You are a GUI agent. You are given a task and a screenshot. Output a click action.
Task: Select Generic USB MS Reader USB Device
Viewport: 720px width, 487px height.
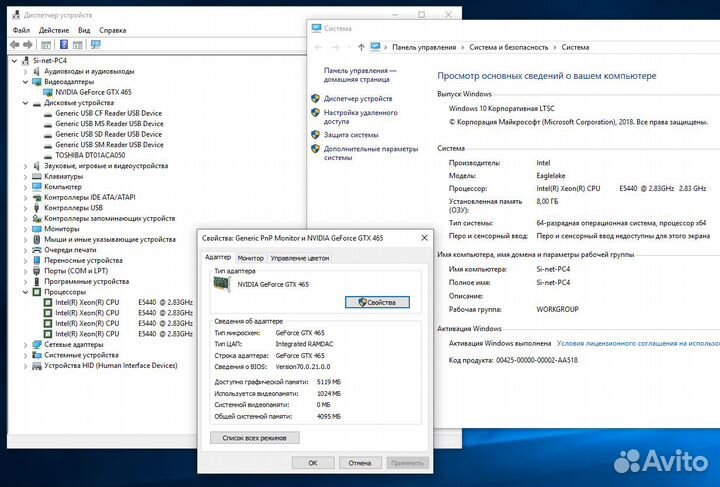click(x=109, y=124)
